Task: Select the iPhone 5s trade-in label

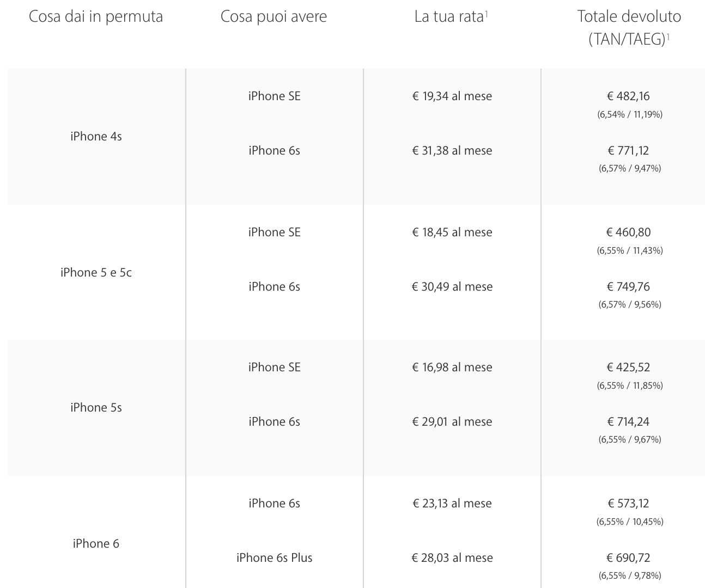Action: pyautogui.click(x=96, y=407)
